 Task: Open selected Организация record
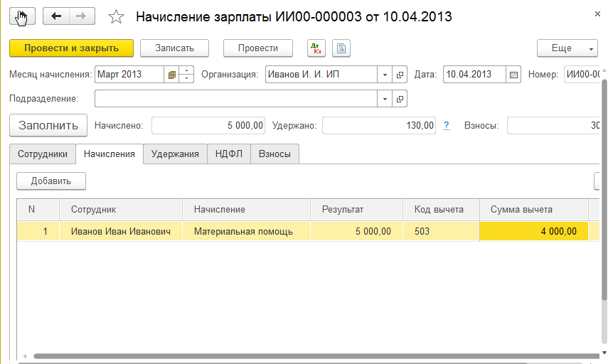[x=400, y=75]
